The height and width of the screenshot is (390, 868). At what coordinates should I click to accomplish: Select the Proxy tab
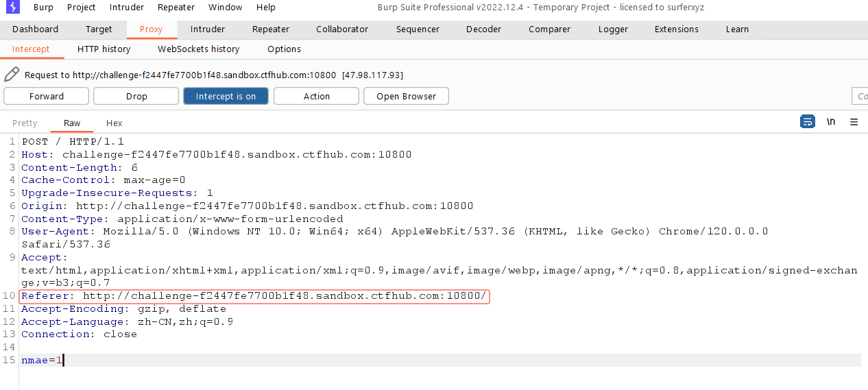(152, 29)
